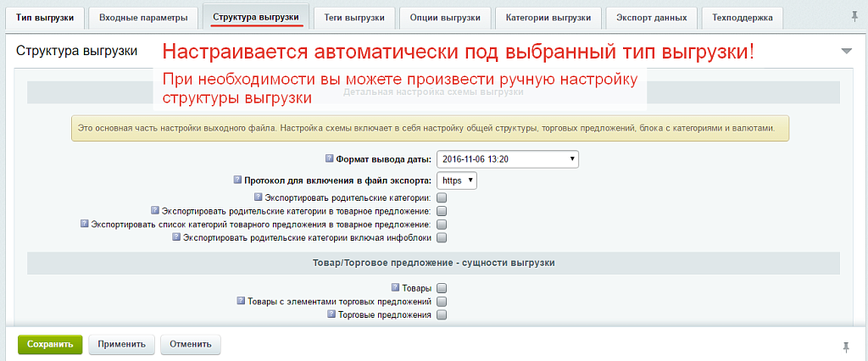This screenshot has height=361, width=868.
Task: Click the pin icon in the bottom button bar
Action: (x=846, y=346)
